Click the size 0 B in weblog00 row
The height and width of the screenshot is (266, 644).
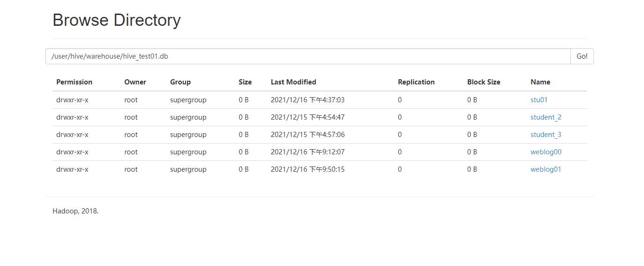coord(244,152)
